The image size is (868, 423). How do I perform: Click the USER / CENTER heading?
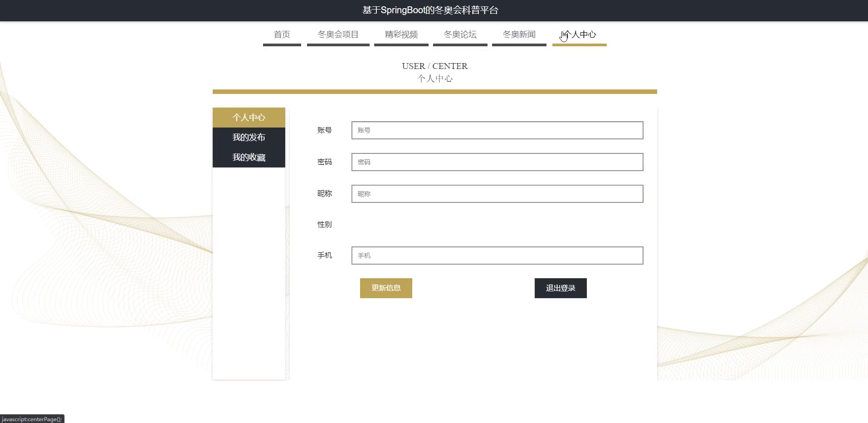pos(434,66)
